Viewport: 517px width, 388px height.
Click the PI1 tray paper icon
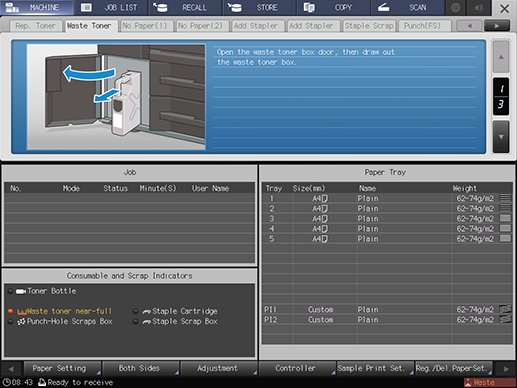[x=505, y=309]
